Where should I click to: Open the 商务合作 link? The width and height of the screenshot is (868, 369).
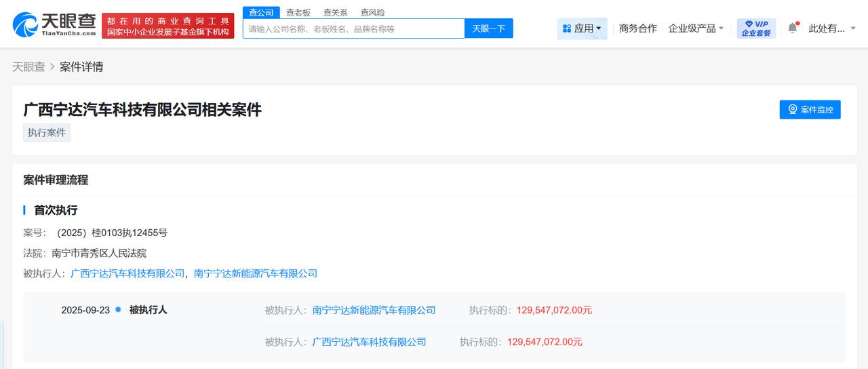637,28
